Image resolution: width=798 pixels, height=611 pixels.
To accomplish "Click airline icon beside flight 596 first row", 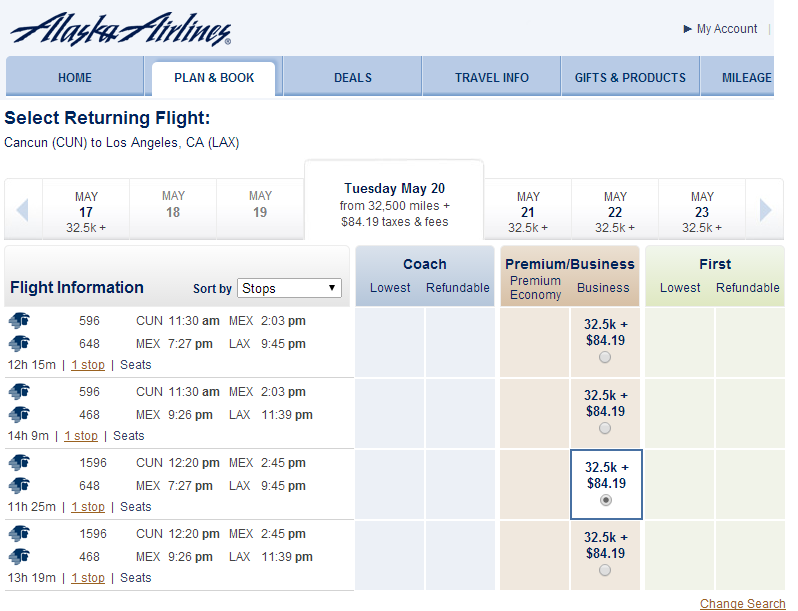I will pyautogui.click(x=19, y=321).
